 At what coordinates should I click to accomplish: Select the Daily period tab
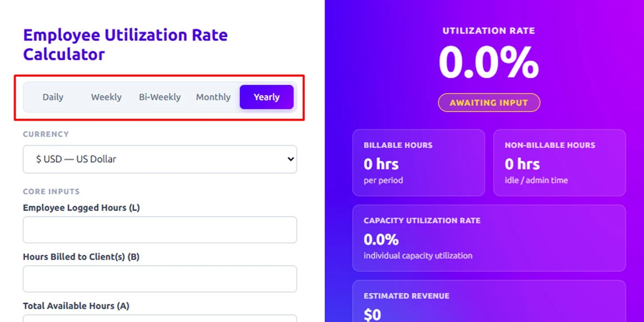[x=53, y=97]
